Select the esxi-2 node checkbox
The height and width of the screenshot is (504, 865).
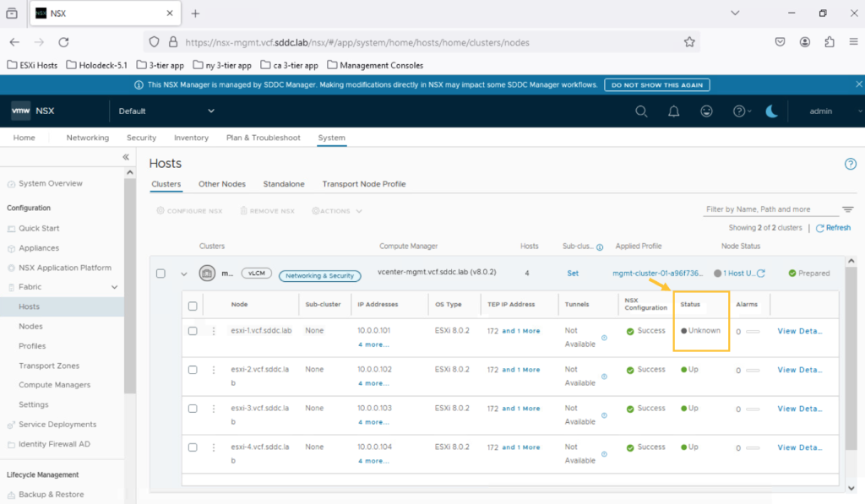pos(193,370)
